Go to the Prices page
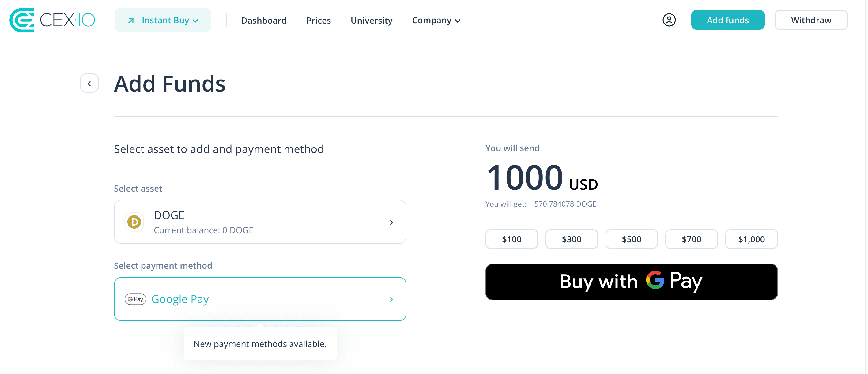868x374 pixels. (x=319, y=21)
